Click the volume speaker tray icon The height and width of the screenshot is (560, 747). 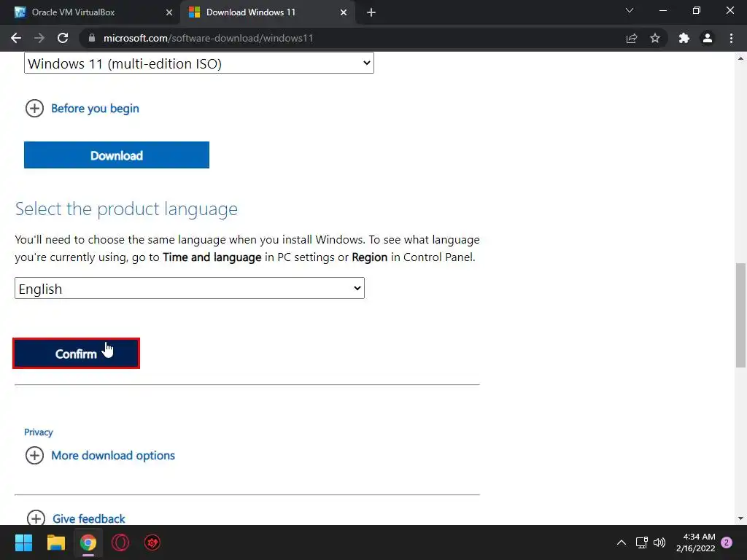coord(659,542)
